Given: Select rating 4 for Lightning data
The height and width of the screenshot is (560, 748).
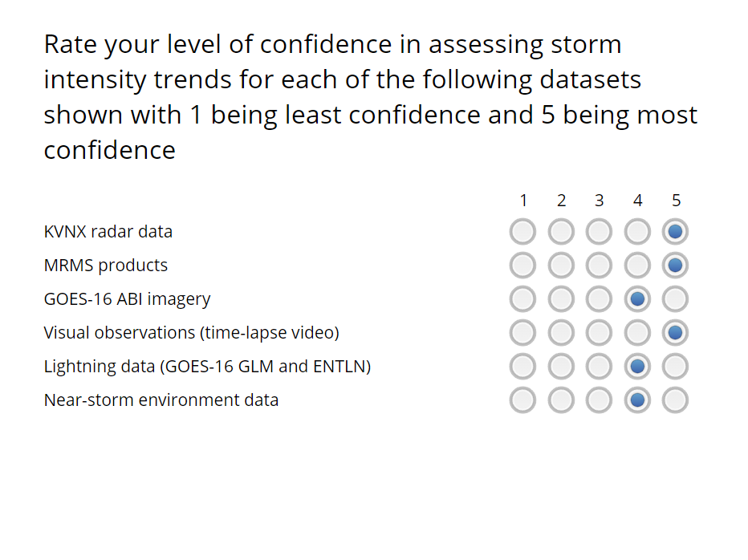Looking at the screenshot, I should (x=638, y=367).
